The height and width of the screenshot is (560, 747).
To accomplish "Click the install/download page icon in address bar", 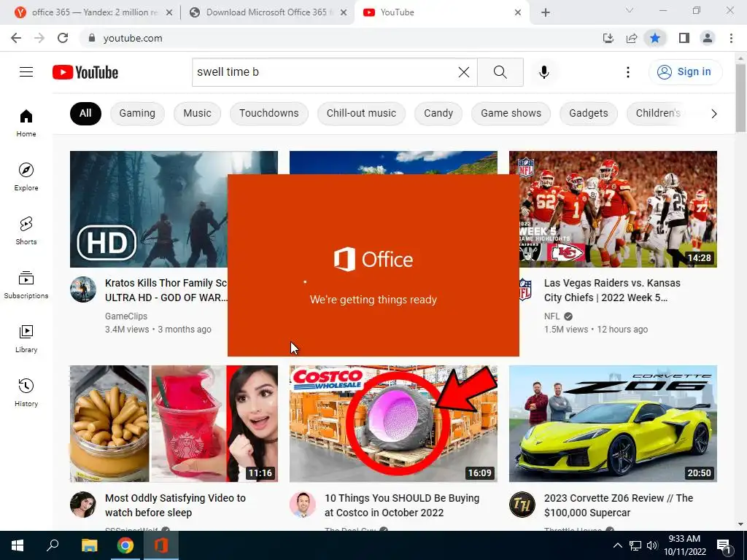I will (608, 38).
